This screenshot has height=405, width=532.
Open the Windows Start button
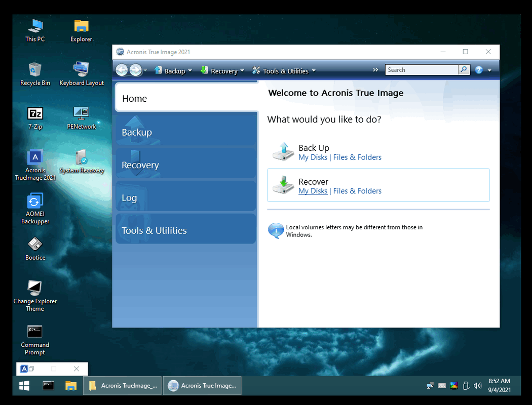pos(24,386)
